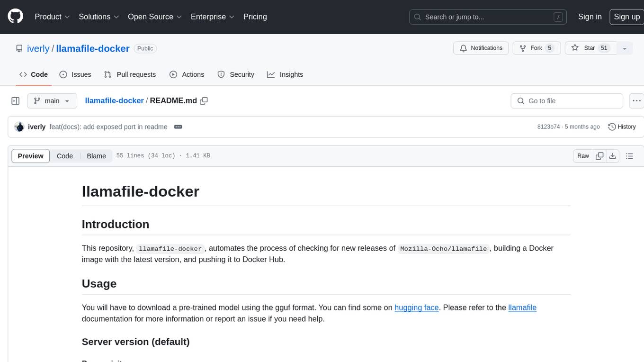Open the llamafile-docker repository link

pyautogui.click(x=93, y=48)
